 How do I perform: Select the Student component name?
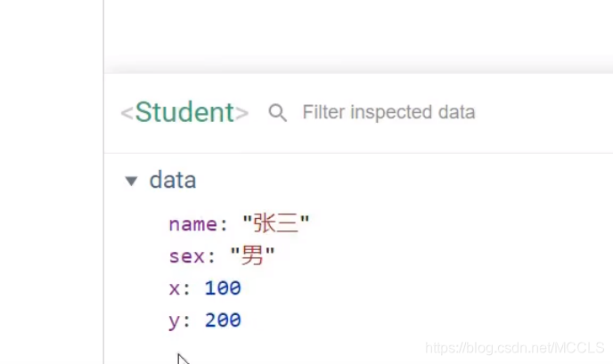[x=184, y=112]
